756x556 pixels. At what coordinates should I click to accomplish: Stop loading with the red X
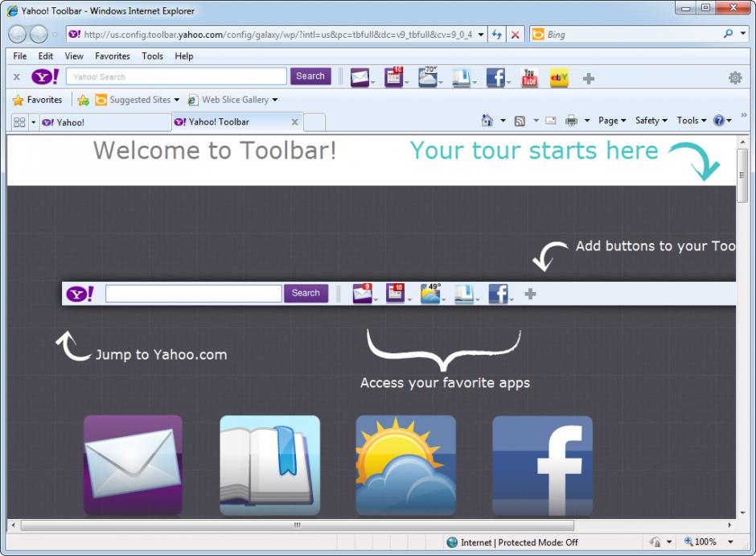(x=515, y=35)
